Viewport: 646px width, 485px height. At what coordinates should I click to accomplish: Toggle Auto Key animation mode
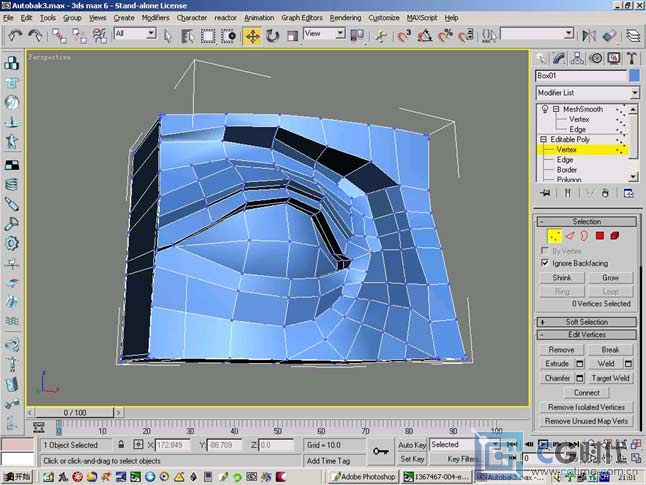click(411, 445)
